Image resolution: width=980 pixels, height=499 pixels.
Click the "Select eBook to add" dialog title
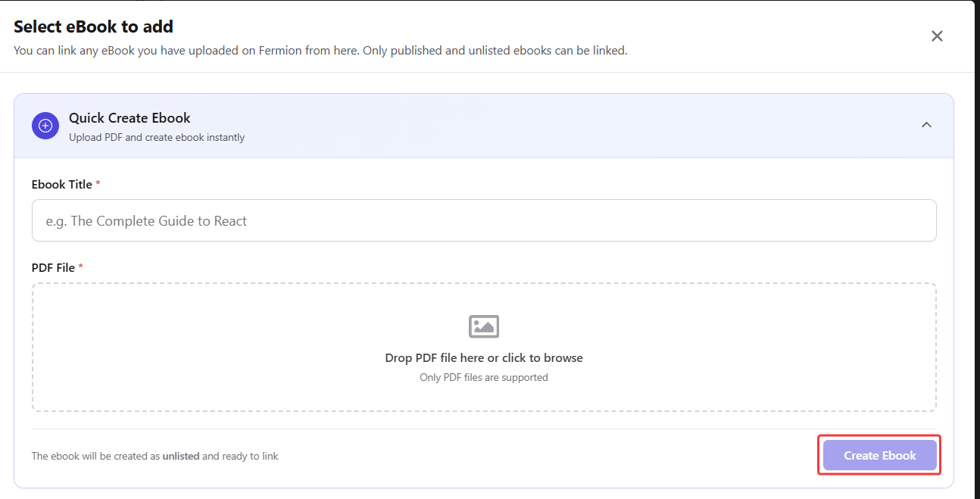pyautogui.click(x=93, y=27)
